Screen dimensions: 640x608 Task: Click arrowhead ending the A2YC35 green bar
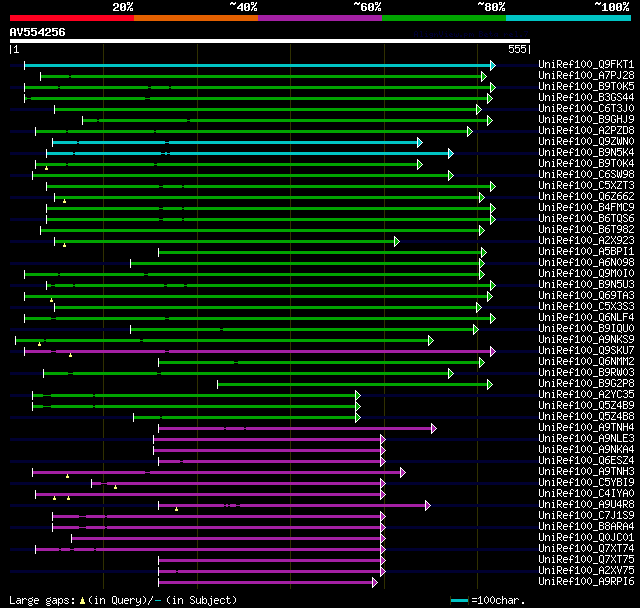(x=358, y=395)
